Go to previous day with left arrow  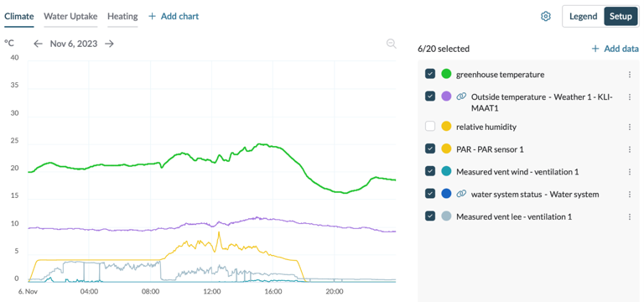point(39,44)
